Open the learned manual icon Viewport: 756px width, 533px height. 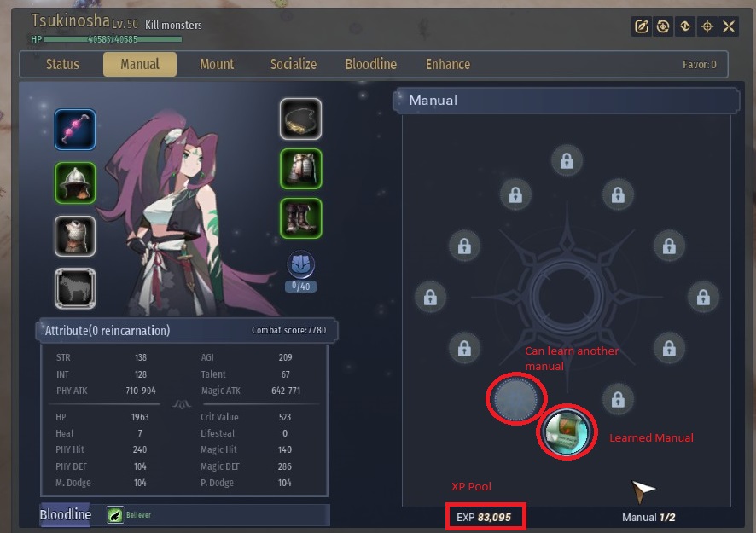point(567,432)
